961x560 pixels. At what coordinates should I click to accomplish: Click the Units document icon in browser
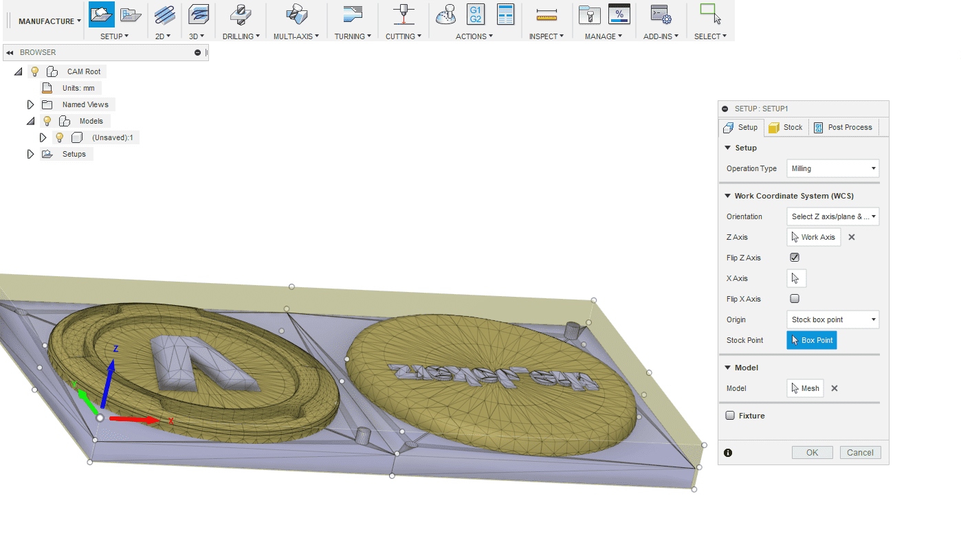pos(47,88)
